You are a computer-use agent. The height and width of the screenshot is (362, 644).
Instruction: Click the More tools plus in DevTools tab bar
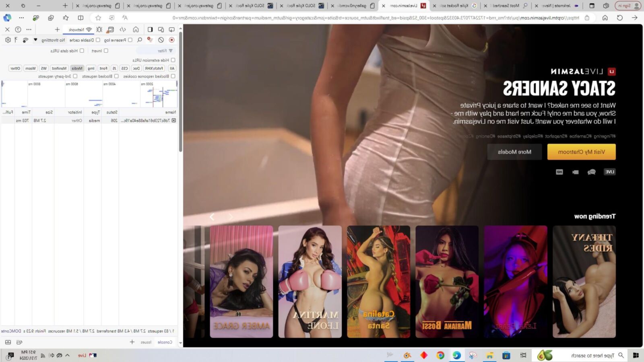pyautogui.click(x=57, y=29)
